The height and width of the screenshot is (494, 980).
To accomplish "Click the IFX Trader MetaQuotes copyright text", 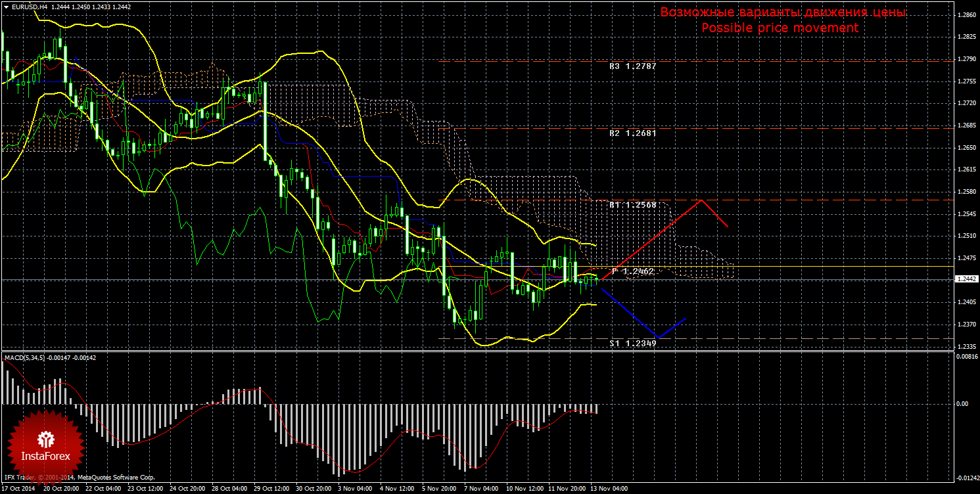I will coord(79,478).
